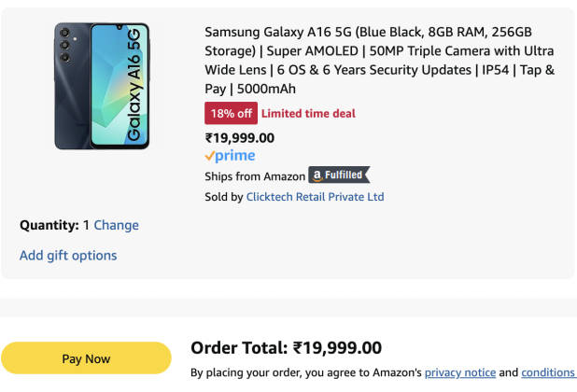Click the Amazon Fulfilled badge

(340, 175)
